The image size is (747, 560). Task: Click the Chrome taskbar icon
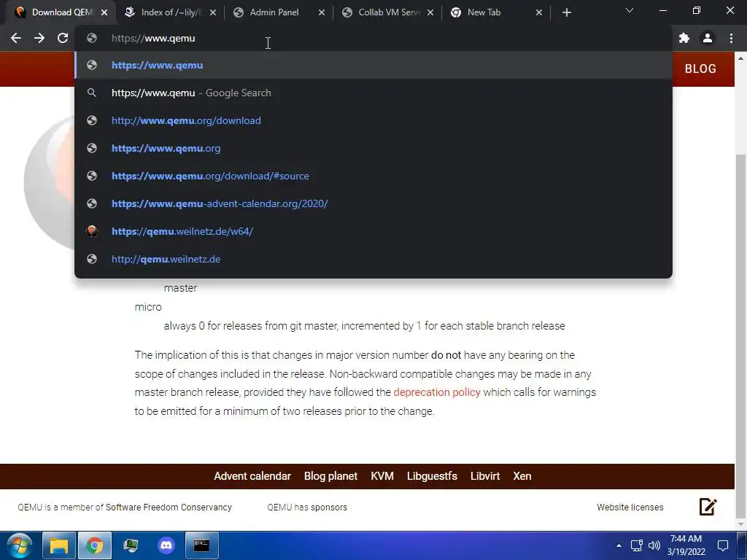(x=95, y=545)
